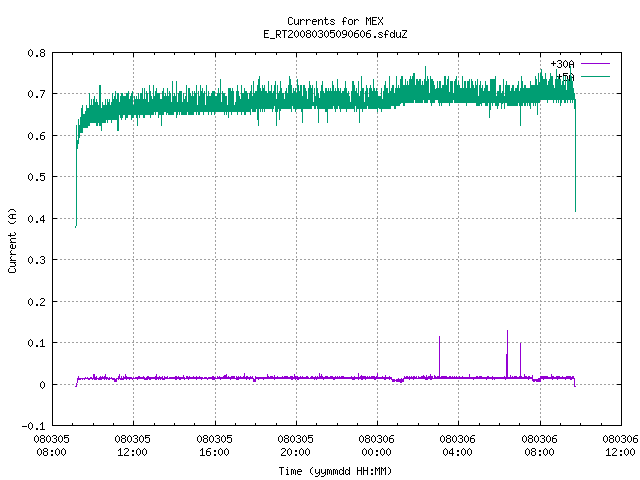Click the '080305 08:00' time tick label
The height and width of the screenshot is (480, 640).
(51, 446)
